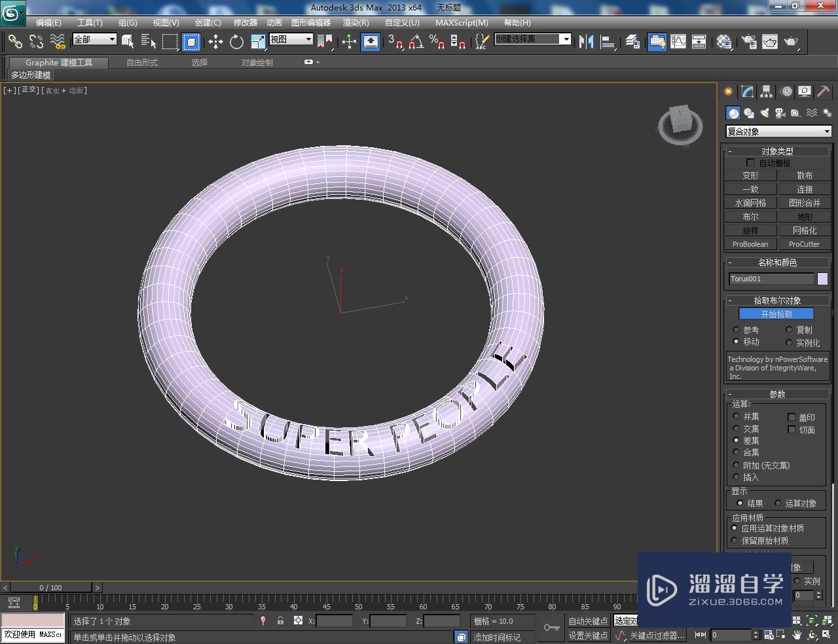
Task: Open the Rendered Frame Window icon
Action: 770,42
